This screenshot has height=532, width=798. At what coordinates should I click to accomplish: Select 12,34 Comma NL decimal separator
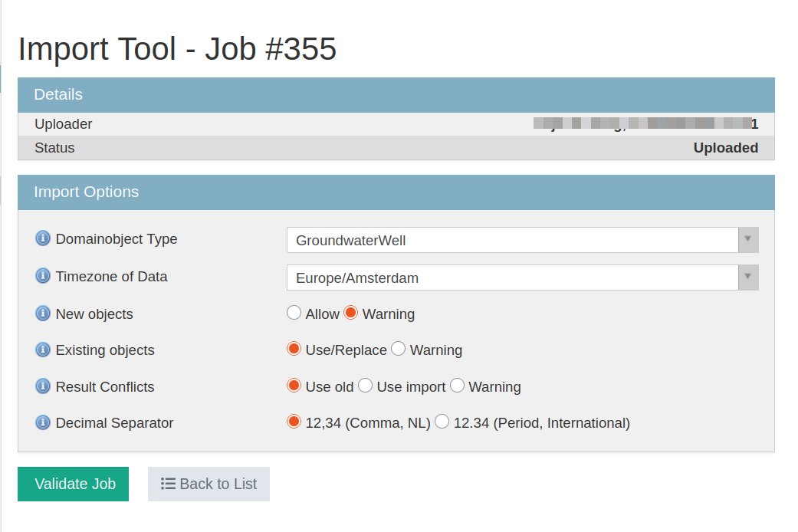pos(294,422)
